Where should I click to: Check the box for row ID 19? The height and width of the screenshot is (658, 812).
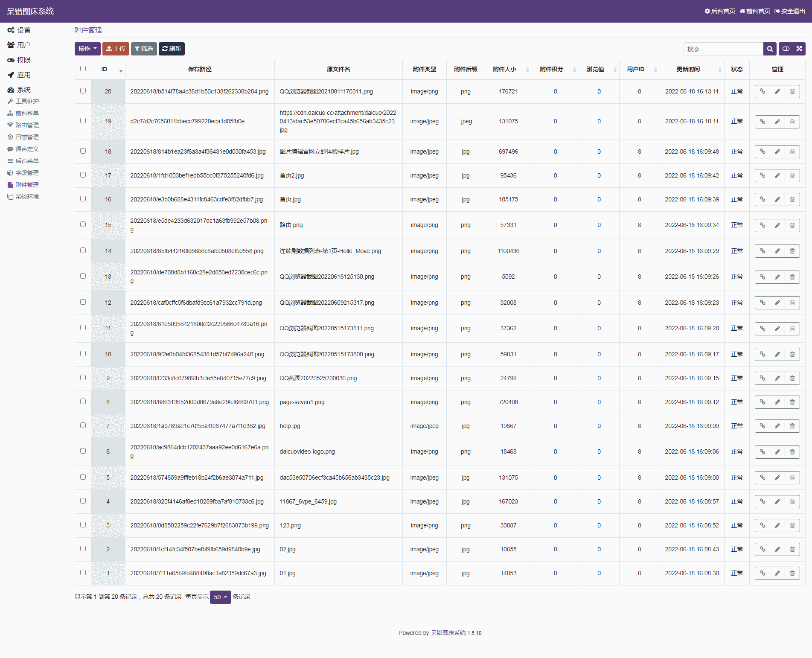pos(83,121)
